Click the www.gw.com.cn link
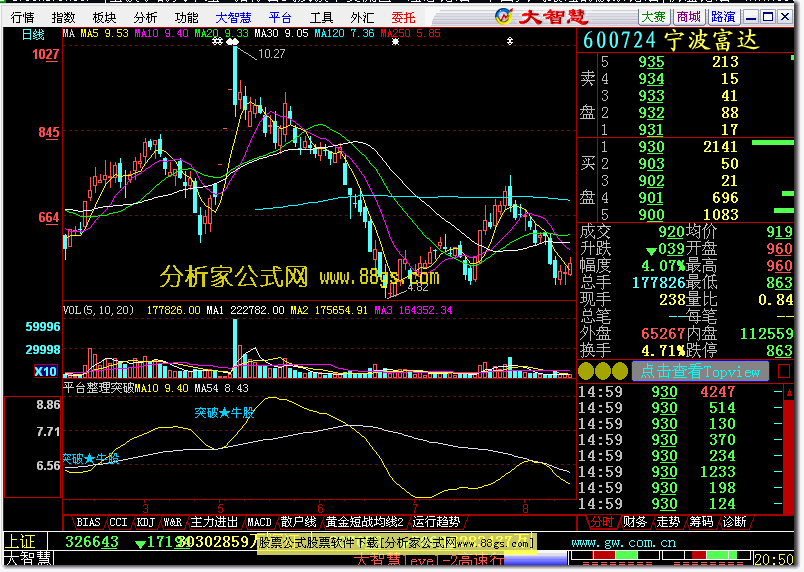804x572 pixels. coord(624,542)
